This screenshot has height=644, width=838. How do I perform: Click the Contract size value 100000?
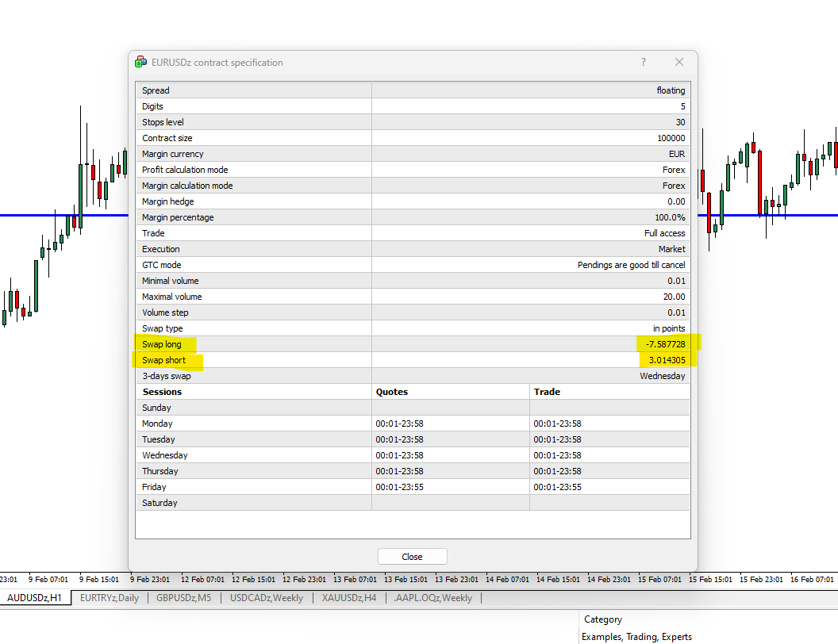tap(671, 138)
